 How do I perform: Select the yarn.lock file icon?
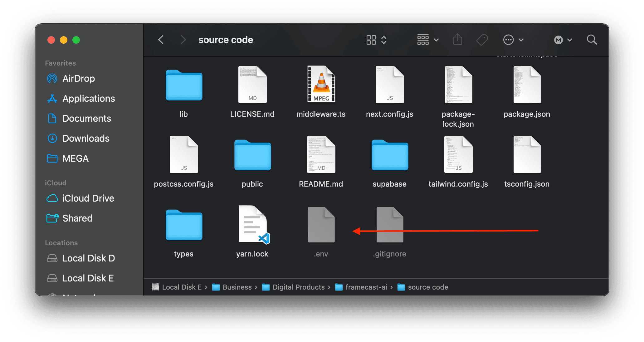point(252,225)
